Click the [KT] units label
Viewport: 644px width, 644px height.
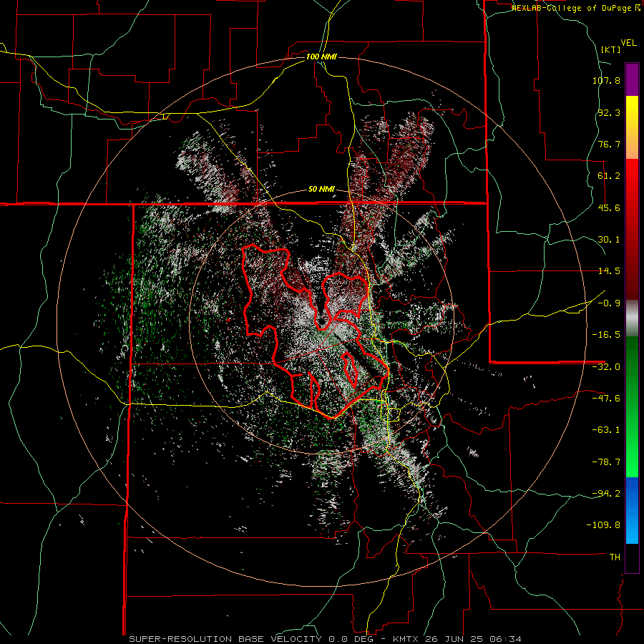(610, 49)
